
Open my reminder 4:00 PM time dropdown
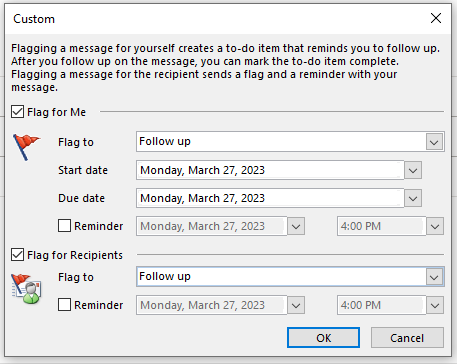tap(435, 226)
